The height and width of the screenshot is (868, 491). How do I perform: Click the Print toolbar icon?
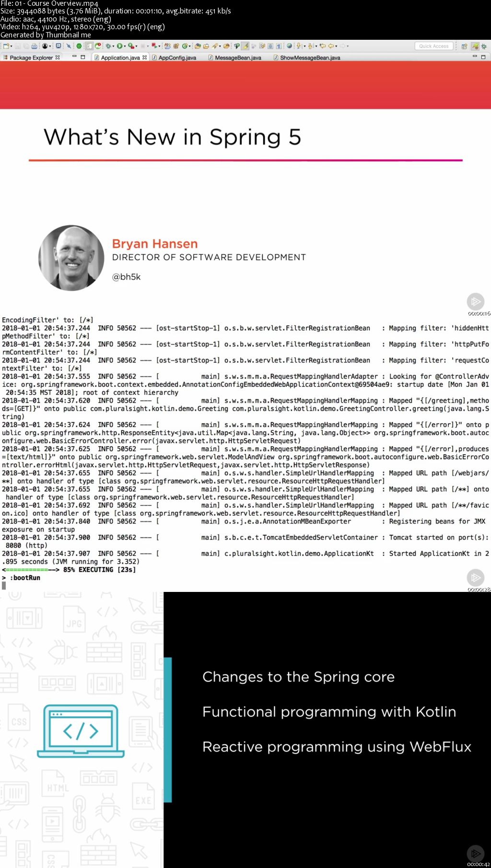click(x=34, y=46)
